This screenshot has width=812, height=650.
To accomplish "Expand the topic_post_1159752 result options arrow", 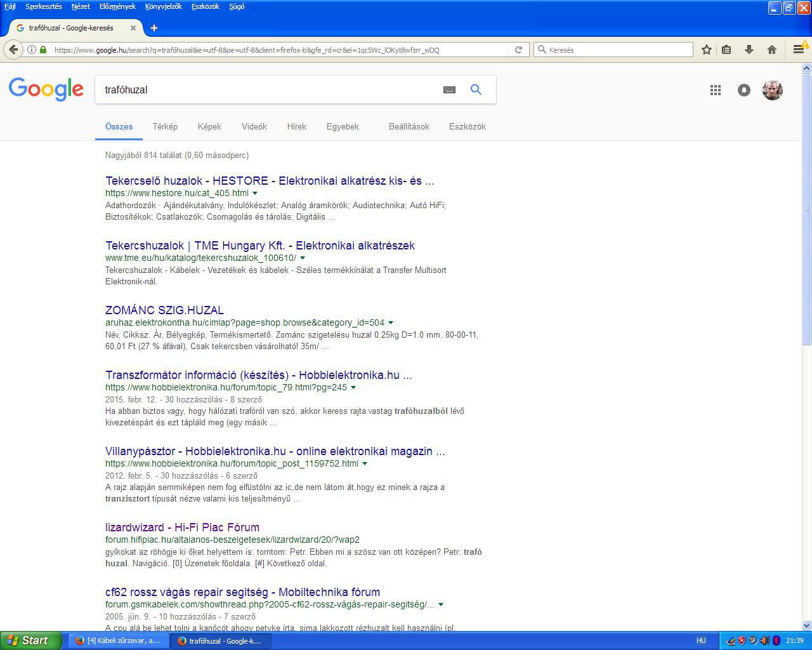I will (365, 463).
